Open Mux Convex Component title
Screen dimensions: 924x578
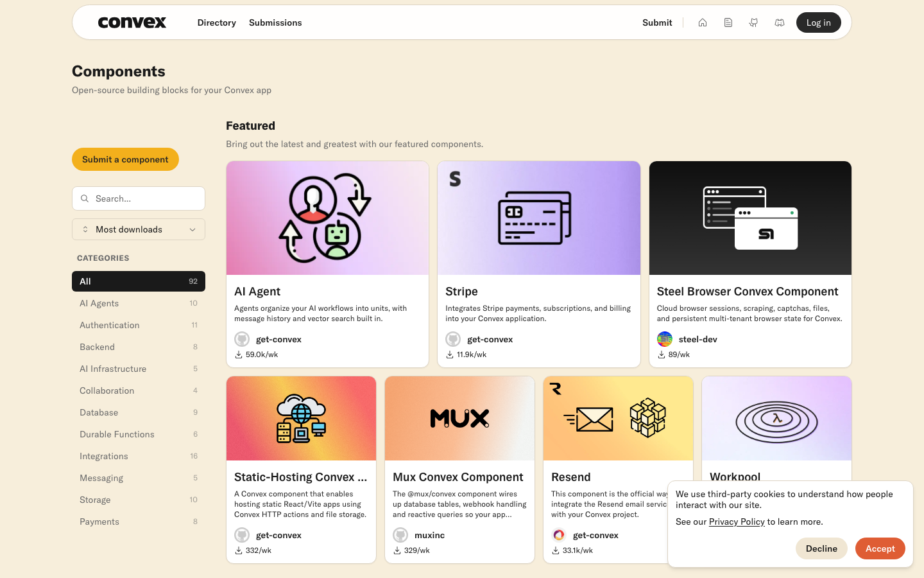(458, 477)
